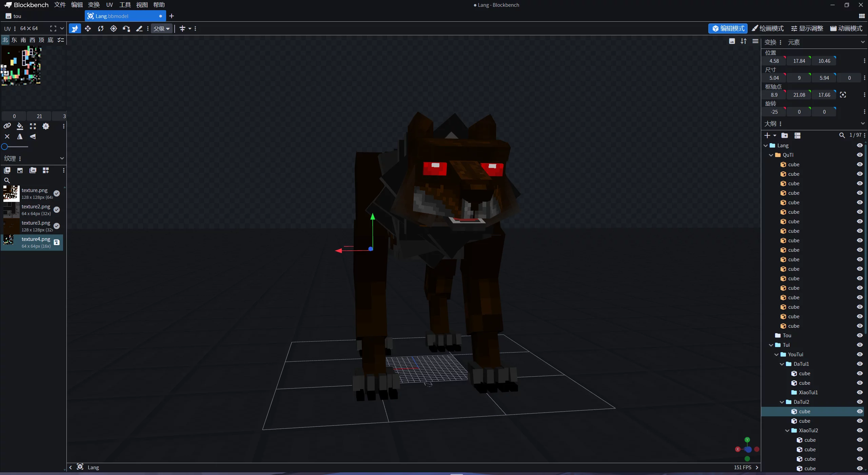The width and height of the screenshot is (868, 475).
Task: Select the Move tool in the toolbar
Action: [x=75, y=28]
